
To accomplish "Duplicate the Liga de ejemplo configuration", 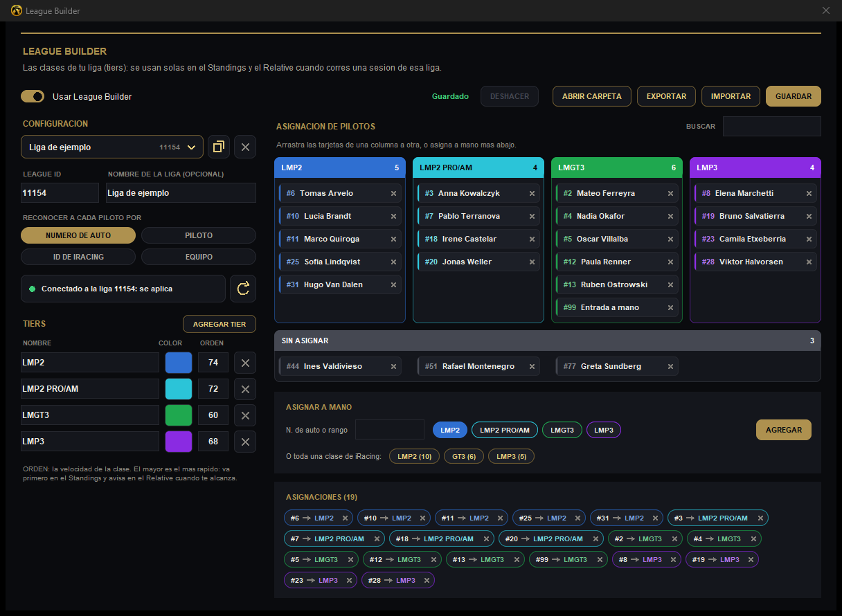I will pyautogui.click(x=219, y=147).
